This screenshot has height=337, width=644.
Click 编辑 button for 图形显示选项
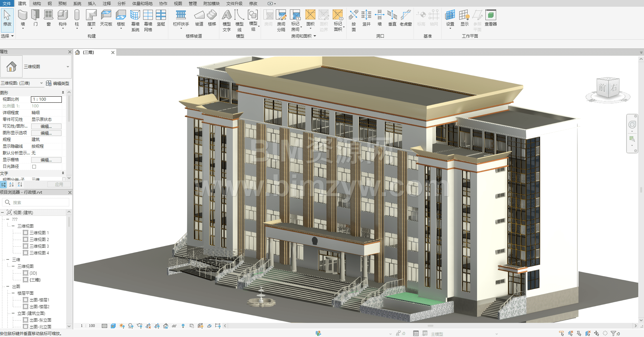(46, 133)
